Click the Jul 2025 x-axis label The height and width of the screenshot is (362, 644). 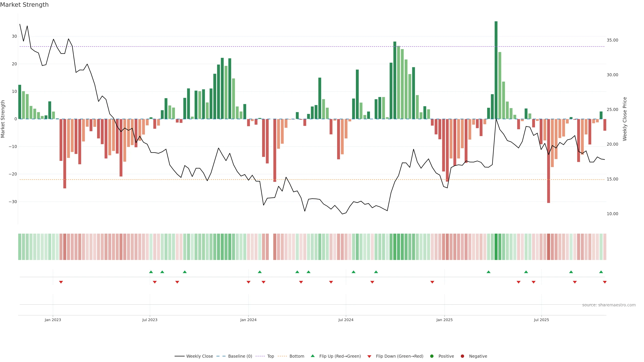pyautogui.click(x=541, y=320)
